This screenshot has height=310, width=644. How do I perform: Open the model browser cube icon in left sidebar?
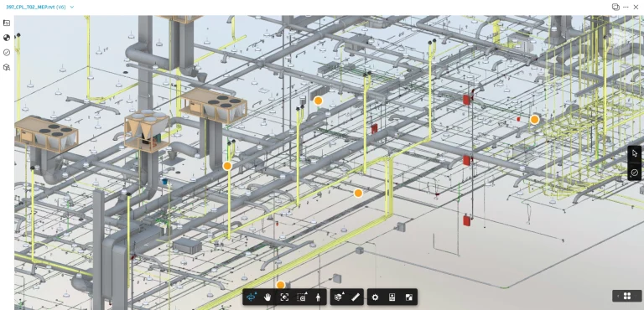coord(7,67)
